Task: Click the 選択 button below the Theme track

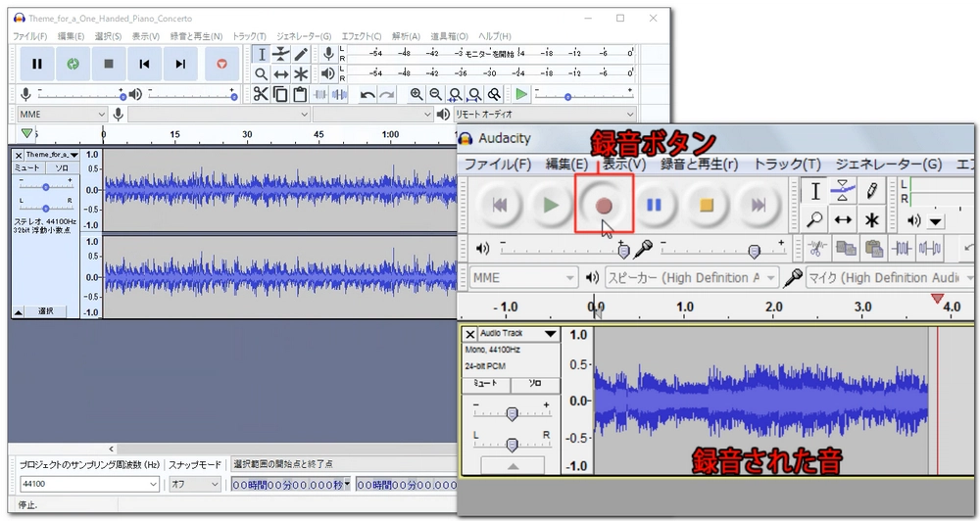Action: pos(46,311)
